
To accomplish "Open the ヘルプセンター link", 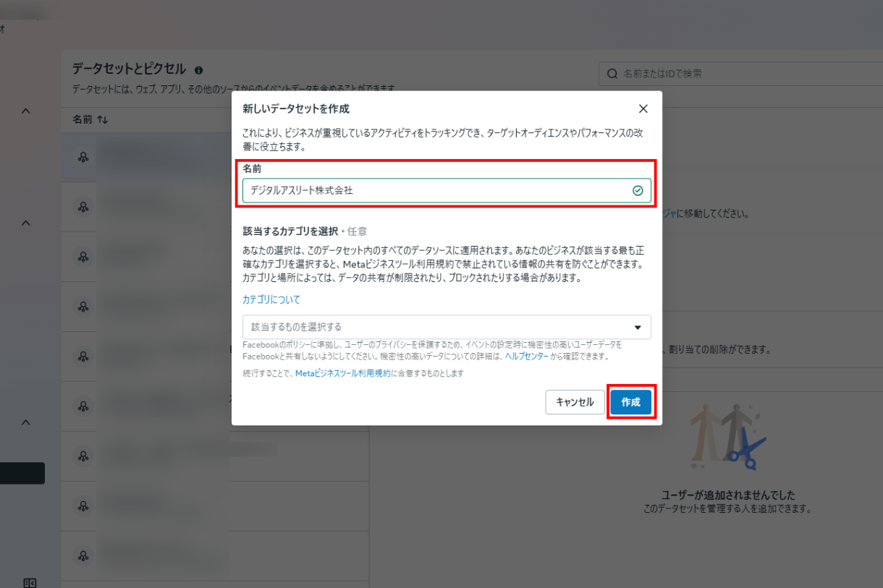I will coord(526,357).
